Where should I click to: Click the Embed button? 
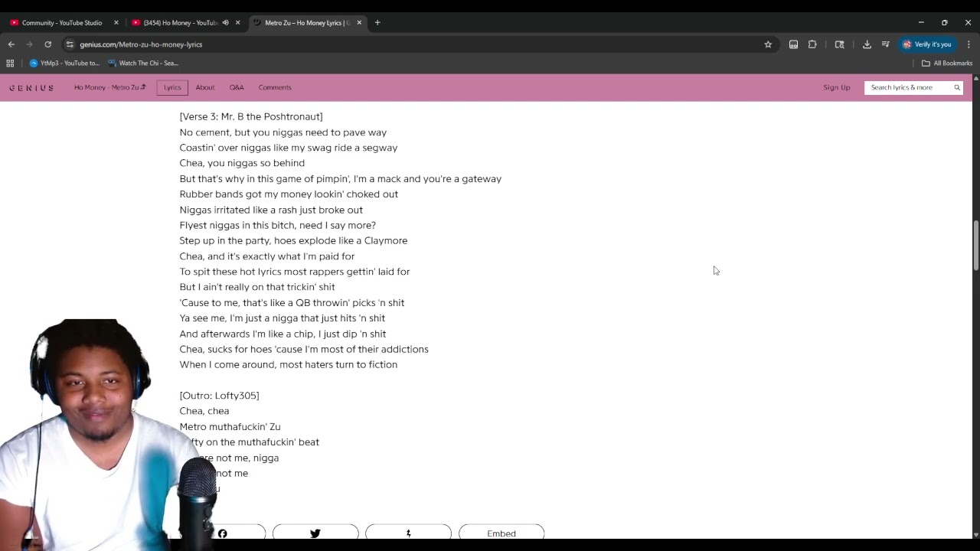[x=501, y=533]
